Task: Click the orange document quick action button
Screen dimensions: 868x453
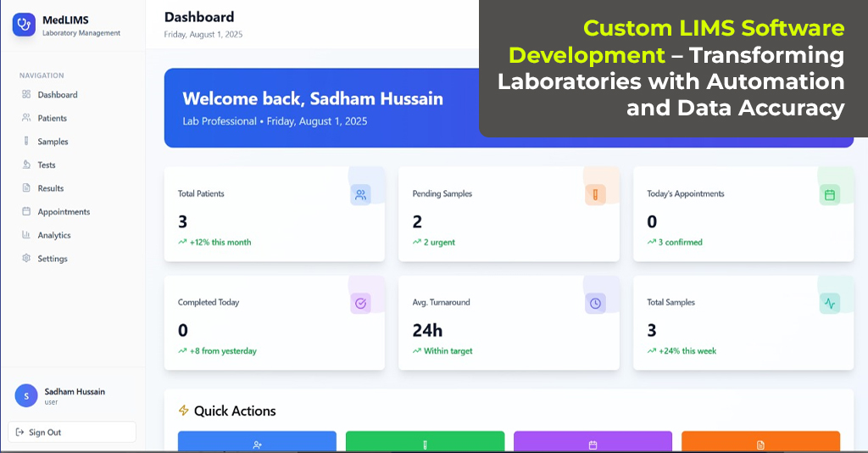Action: 760,441
